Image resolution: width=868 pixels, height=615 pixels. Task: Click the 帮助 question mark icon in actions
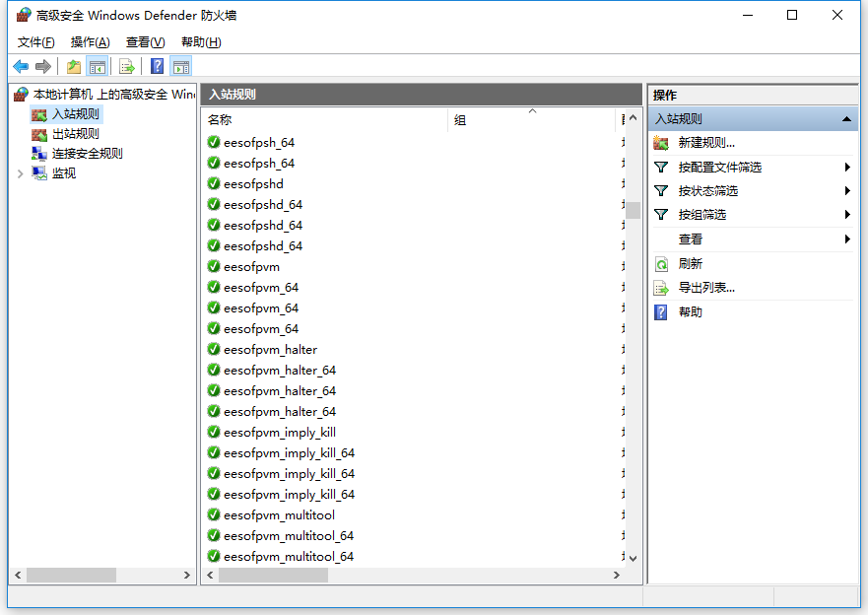(x=661, y=312)
